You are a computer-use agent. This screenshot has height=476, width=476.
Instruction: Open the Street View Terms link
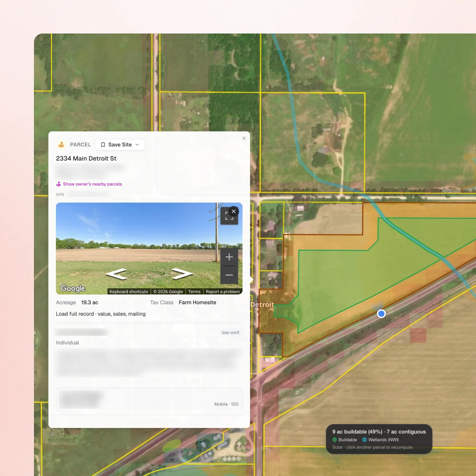pyautogui.click(x=194, y=292)
